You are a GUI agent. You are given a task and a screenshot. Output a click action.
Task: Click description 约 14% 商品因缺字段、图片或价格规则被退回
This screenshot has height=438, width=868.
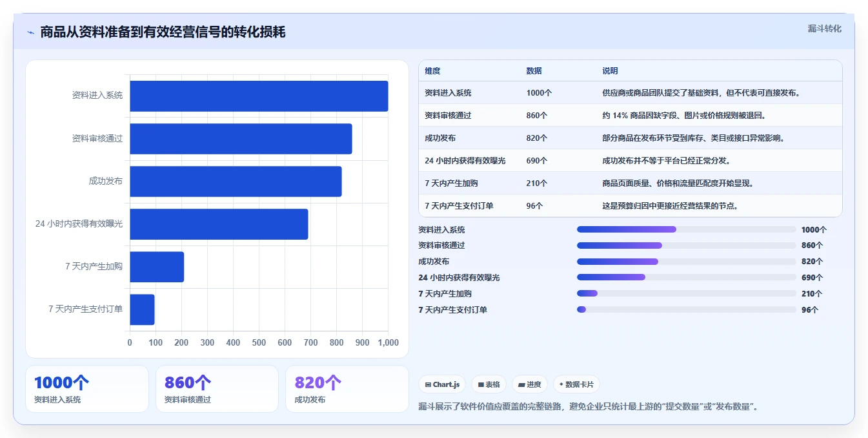tap(684, 116)
